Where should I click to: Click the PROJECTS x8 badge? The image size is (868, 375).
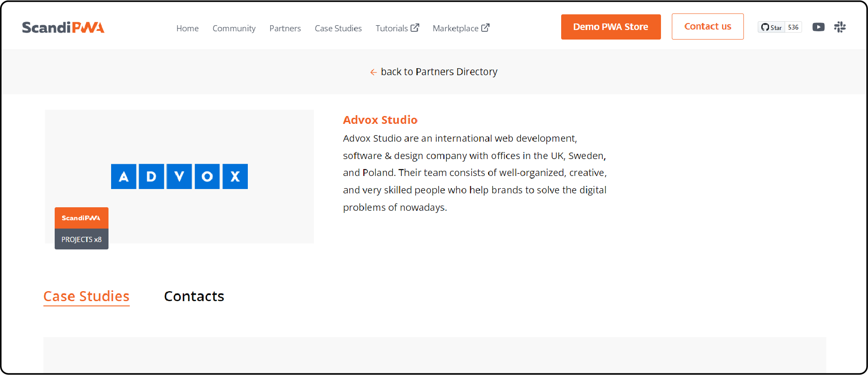[x=82, y=239]
